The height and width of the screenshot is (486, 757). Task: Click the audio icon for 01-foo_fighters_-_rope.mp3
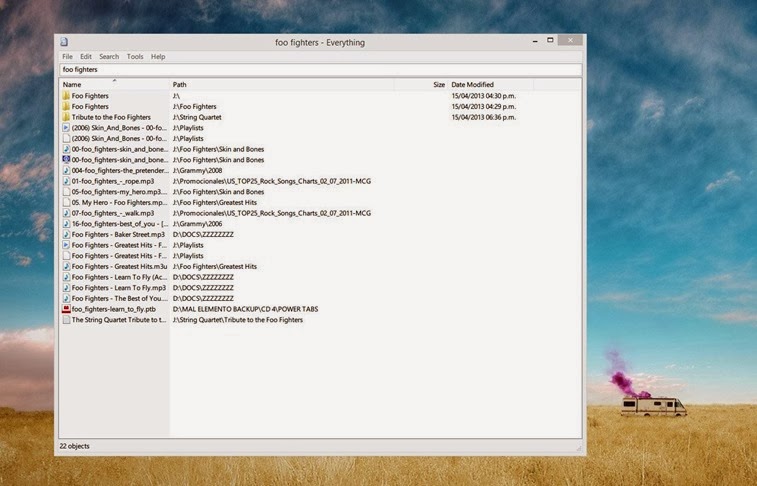tap(66, 181)
